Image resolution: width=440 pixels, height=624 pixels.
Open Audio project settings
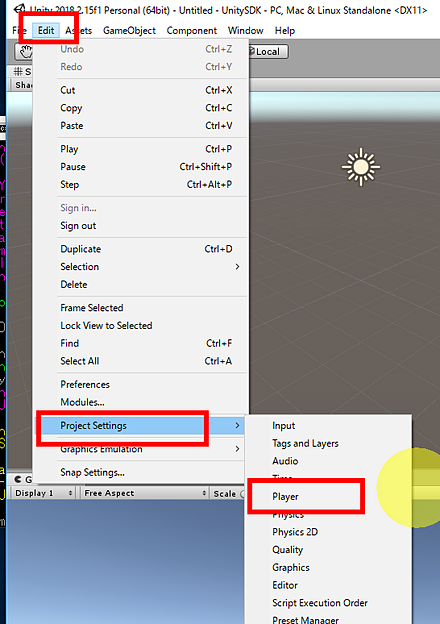(x=329, y=461)
